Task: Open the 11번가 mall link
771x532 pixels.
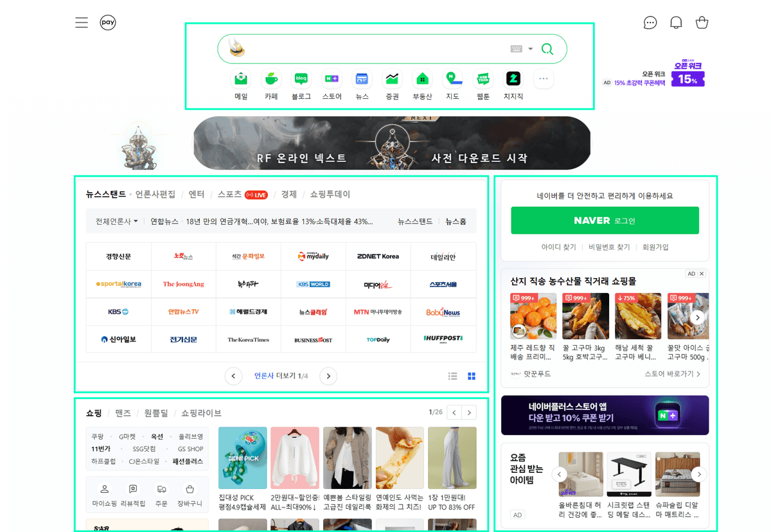Action: (102, 449)
